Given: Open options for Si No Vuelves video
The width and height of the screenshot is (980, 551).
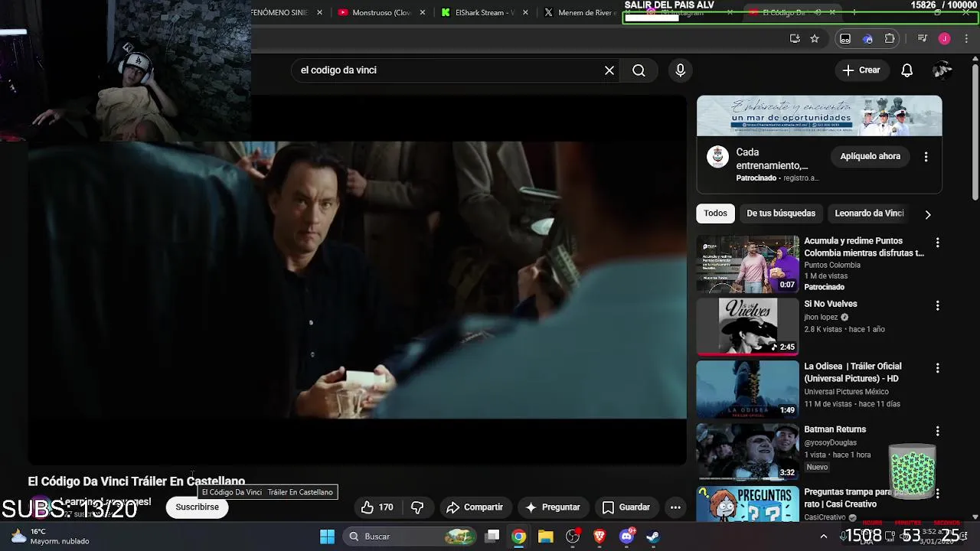Looking at the screenshot, I should click(x=937, y=305).
